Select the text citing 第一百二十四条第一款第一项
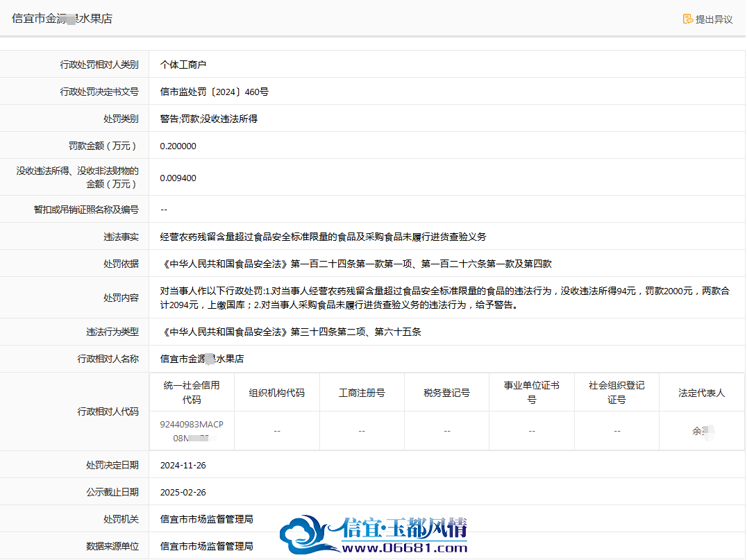The height and width of the screenshot is (560, 747). coord(356,264)
